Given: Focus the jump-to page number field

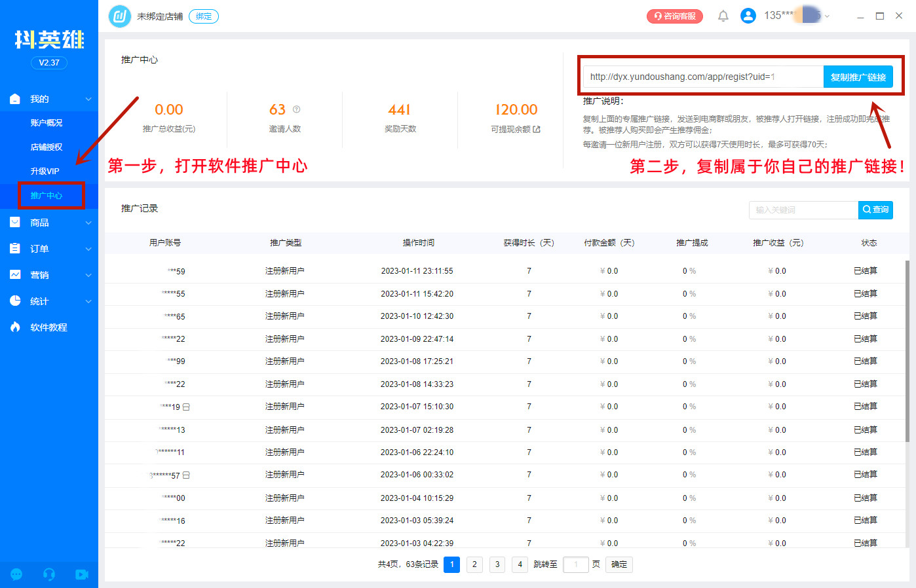Looking at the screenshot, I should [576, 564].
